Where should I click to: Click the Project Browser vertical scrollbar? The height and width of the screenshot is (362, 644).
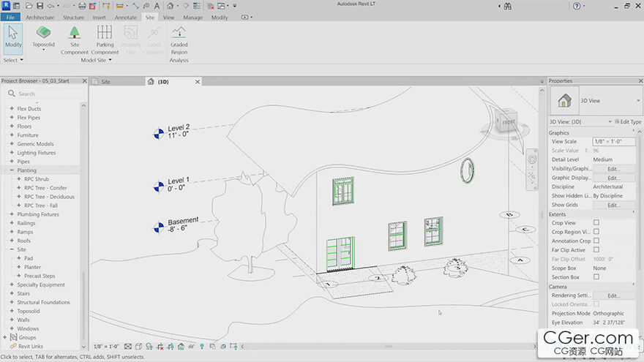(83, 226)
